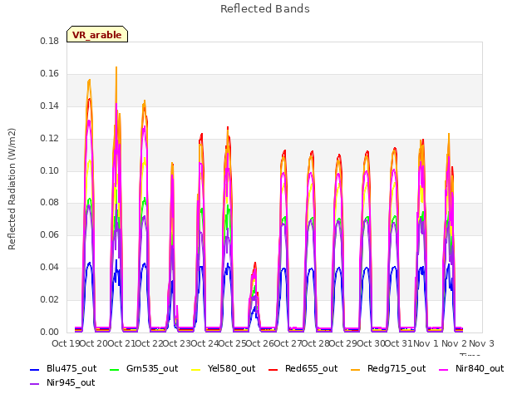Click the Nir945_out legend color marker
This screenshot has height=399, width=532.
coord(35,383)
